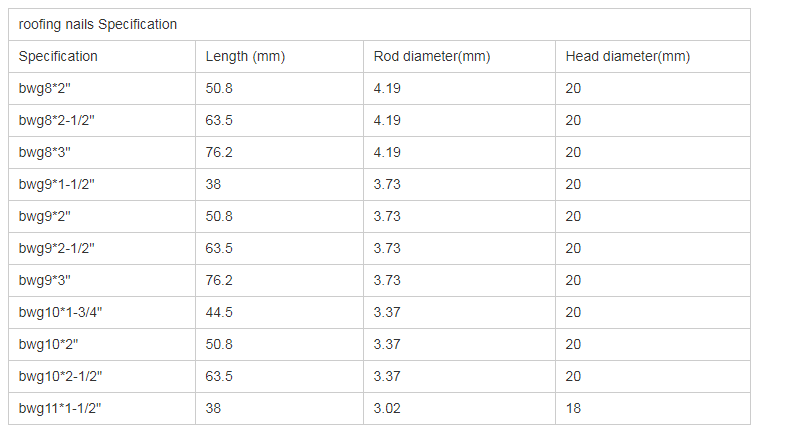The width and height of the screenshot is (792, 438).
Task: Select the 'Rod diameter(mm)' column header
Action: click(x=432, y=56)
